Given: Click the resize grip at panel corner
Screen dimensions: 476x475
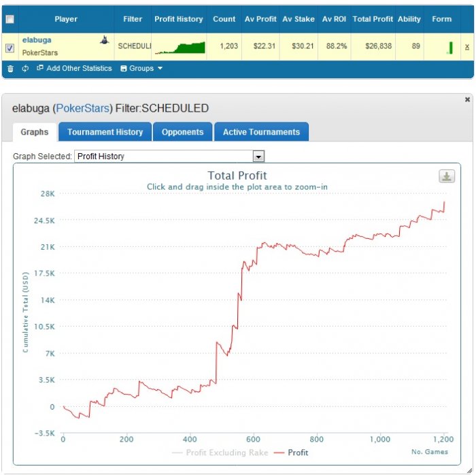Looking at the screenshot, I should [x=470, y=471].
